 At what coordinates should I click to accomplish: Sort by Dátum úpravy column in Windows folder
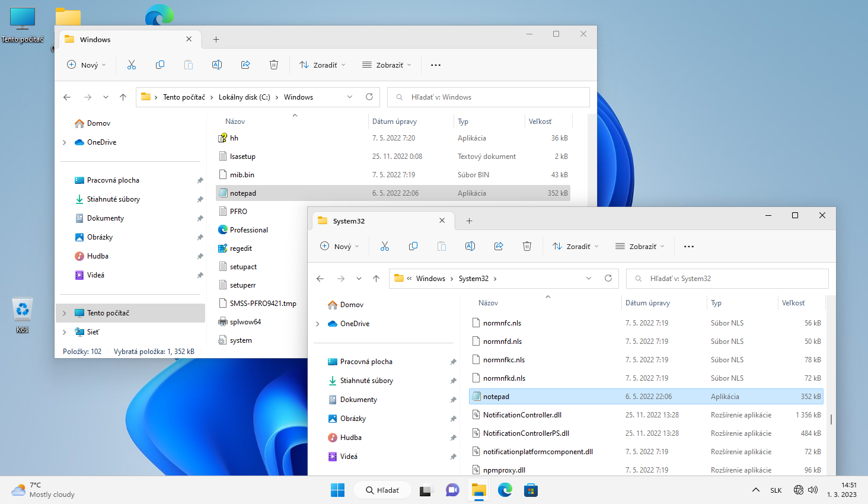tap(394, 122)
